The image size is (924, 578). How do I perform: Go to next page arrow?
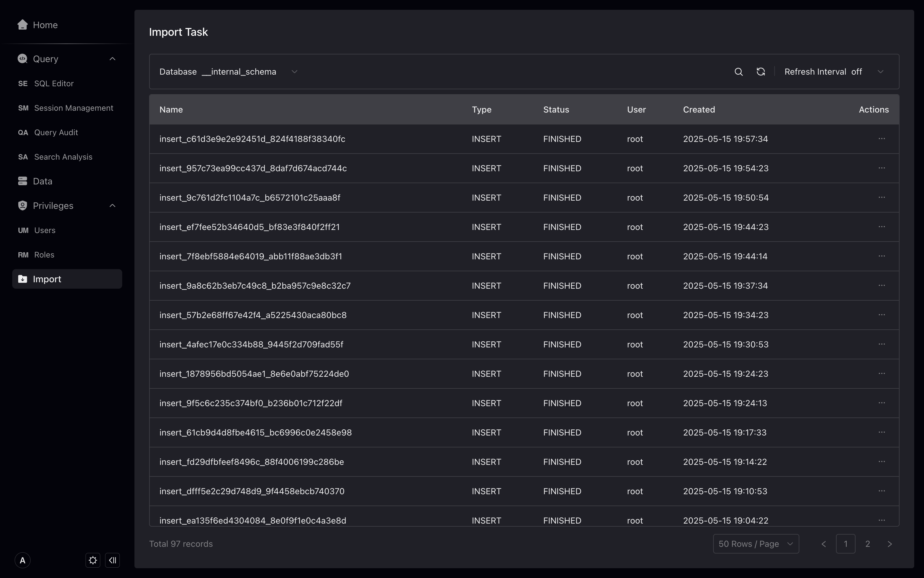(x=890, y=544)
